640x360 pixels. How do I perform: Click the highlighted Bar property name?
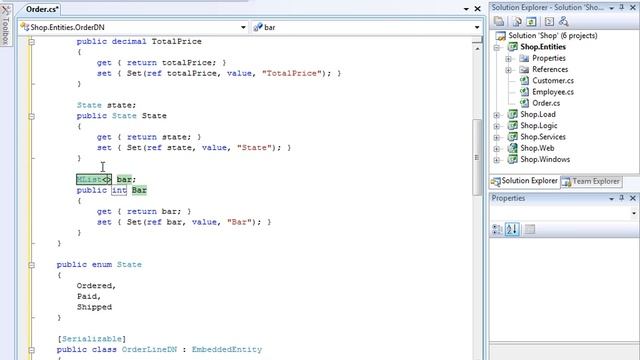pos(139,190)
